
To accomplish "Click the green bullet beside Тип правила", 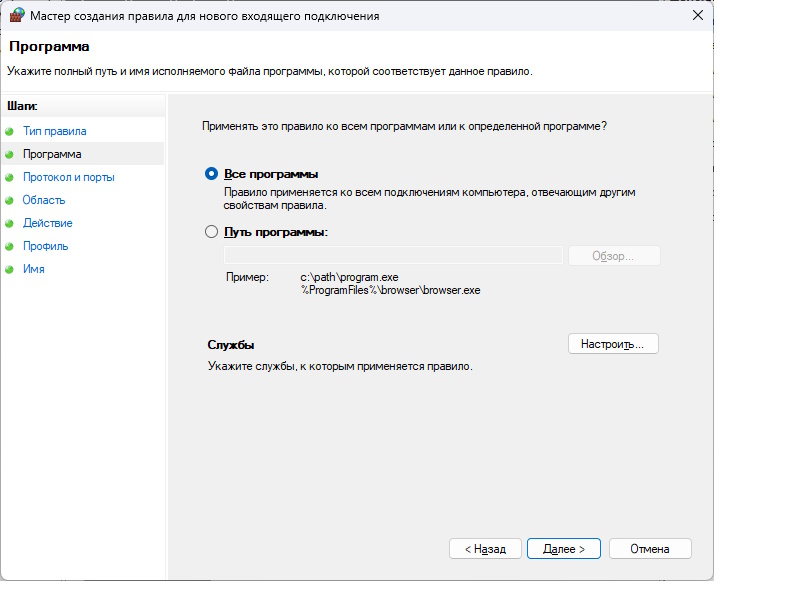I will coord(10,131).
